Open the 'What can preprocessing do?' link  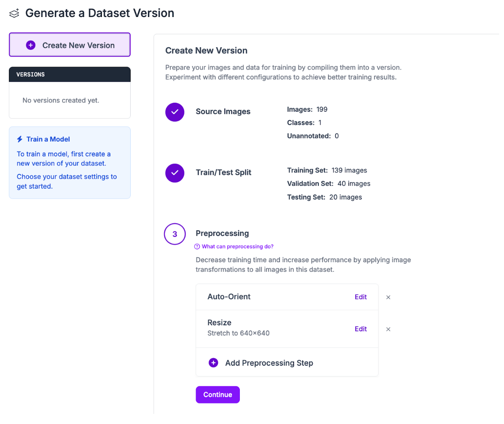(x=237, y=246)
